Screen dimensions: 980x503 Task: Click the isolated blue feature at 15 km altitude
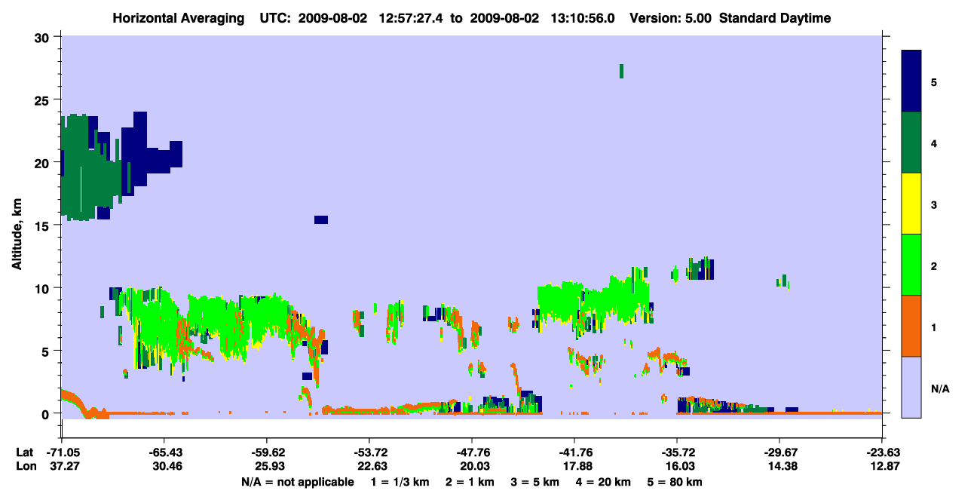pyautogui.click(x=321, y=219)
